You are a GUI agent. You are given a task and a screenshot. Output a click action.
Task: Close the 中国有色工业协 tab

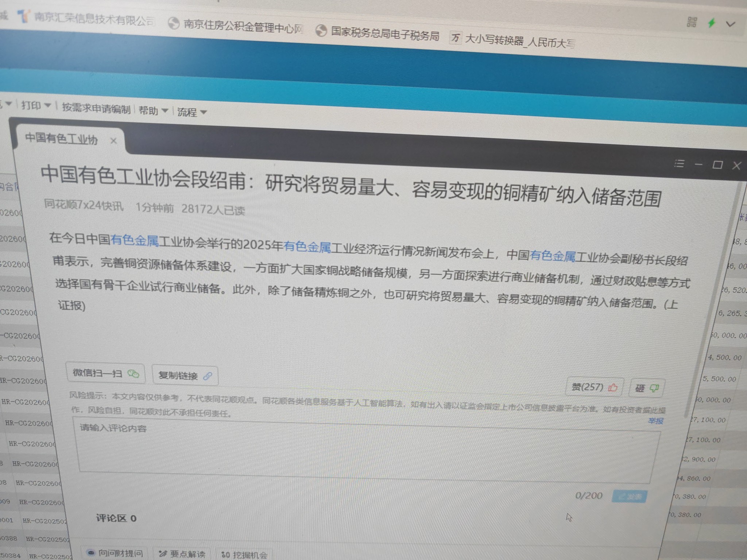coord(113,141)
